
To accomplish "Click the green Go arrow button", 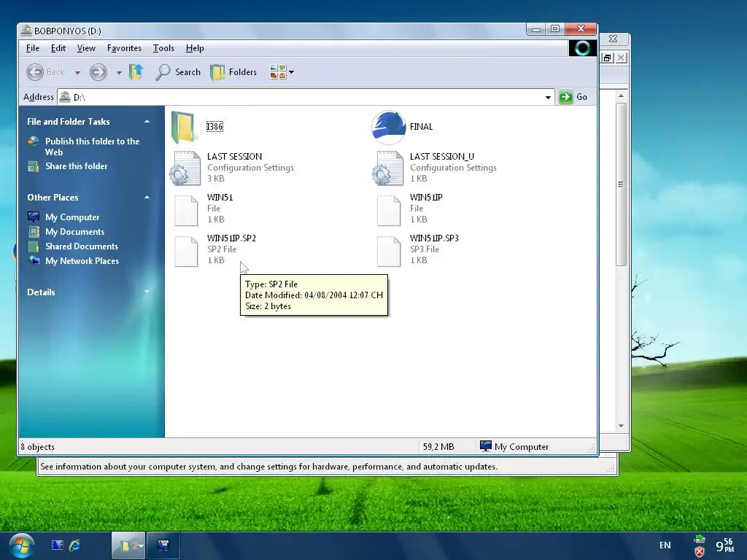I will point(565,97).
